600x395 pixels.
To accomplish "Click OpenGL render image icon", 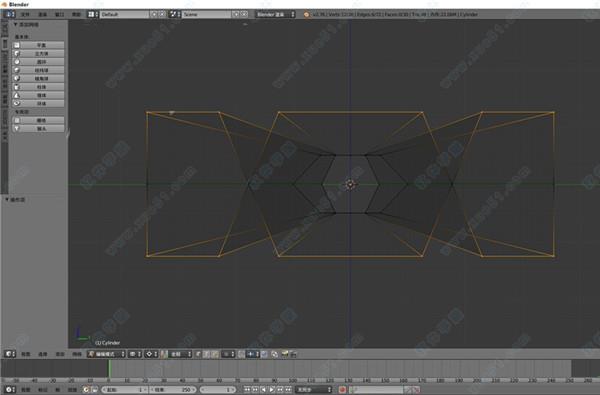I will 285,354.
